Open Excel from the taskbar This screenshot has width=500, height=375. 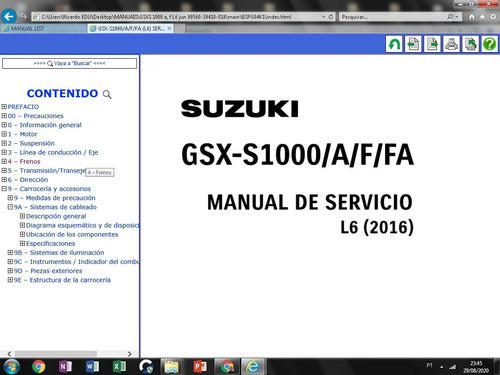coord(119,367)
